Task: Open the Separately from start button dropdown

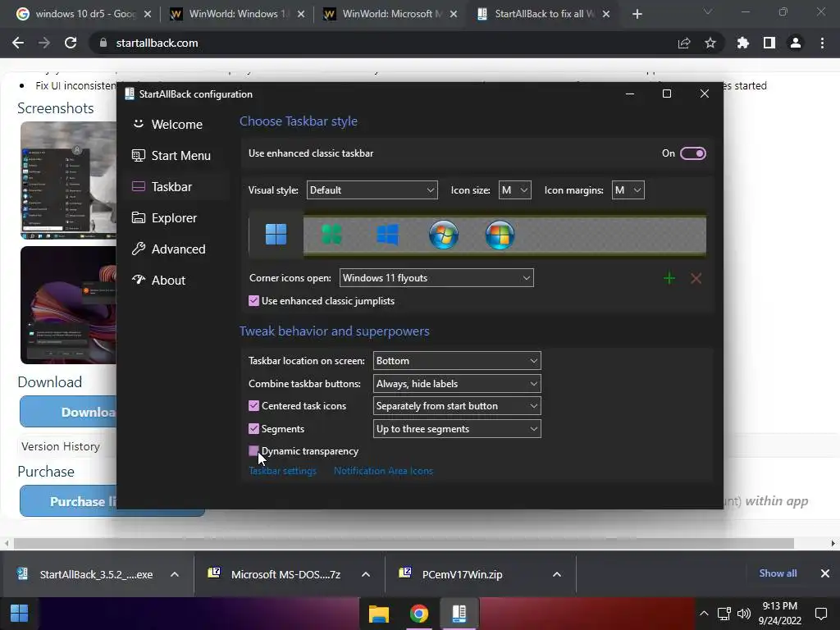Action: pos(457,405)
